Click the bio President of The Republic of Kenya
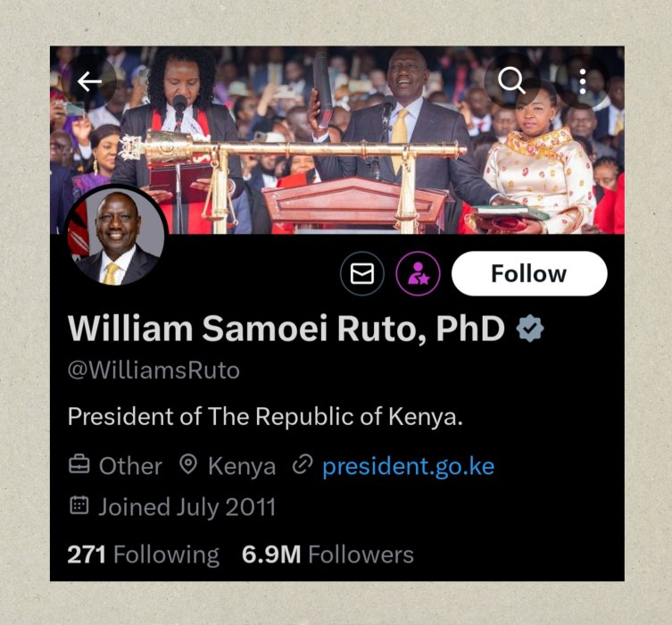 265,416
